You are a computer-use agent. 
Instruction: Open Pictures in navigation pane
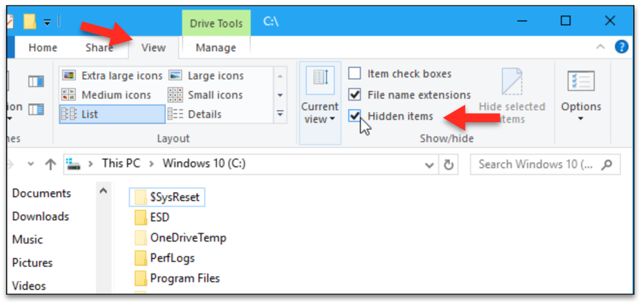(x=32, y=263)
